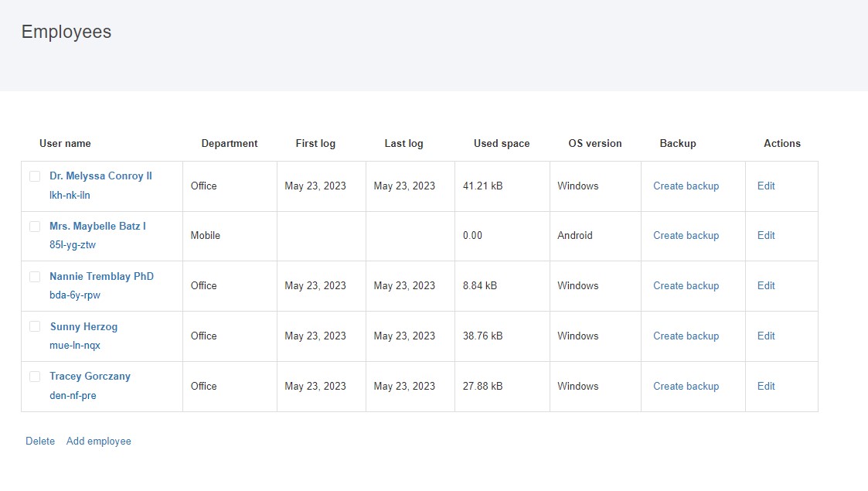The image size is (868, 491).
Task: Click the last log date for Dr. Melyssa Conroy II
Action: (x=404, y=186)
